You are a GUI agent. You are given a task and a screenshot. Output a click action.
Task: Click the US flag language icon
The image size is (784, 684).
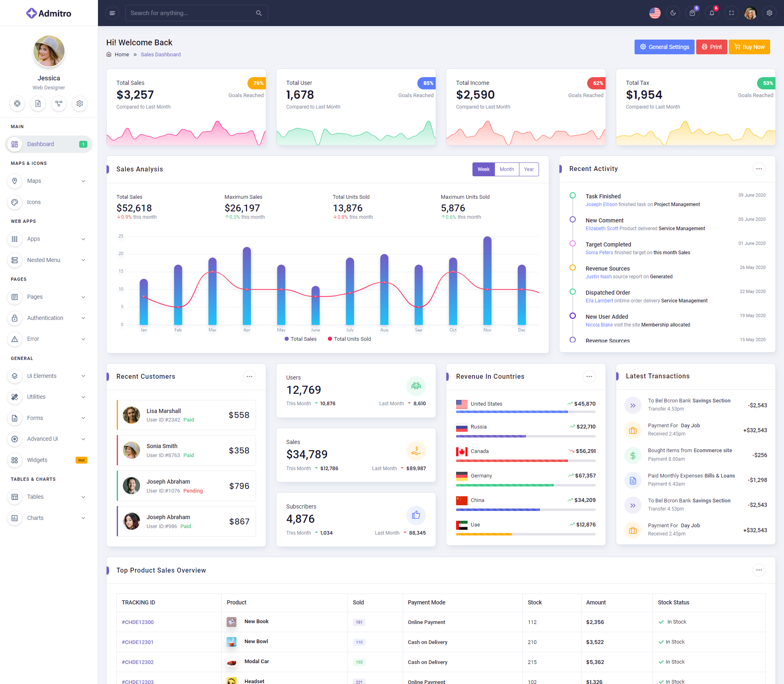point(655,13)
